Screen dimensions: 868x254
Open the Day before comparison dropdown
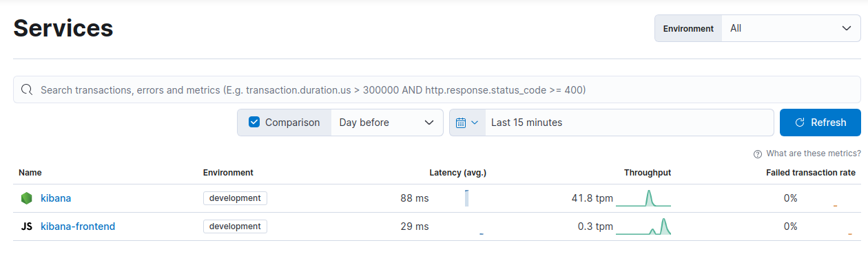pyautogui.click(x=387, y=123)
